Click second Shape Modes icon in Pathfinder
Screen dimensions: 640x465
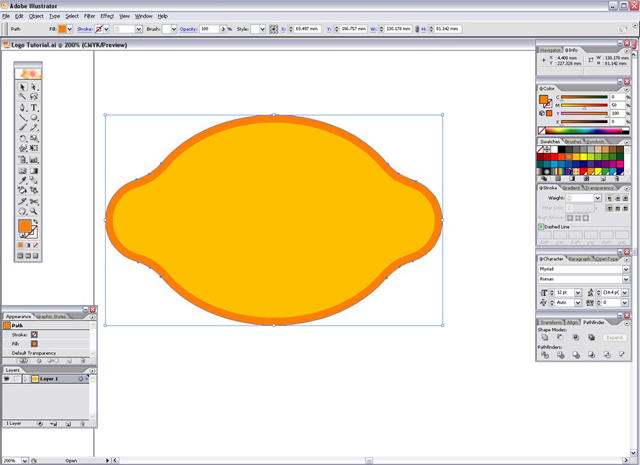[560, 337]
